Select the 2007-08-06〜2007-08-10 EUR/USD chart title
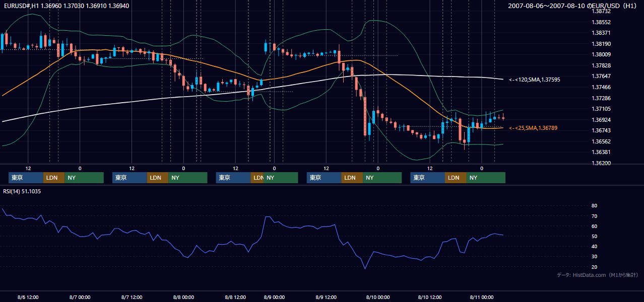This screenshot has width=644, height=302. click(x=573, y=6)
